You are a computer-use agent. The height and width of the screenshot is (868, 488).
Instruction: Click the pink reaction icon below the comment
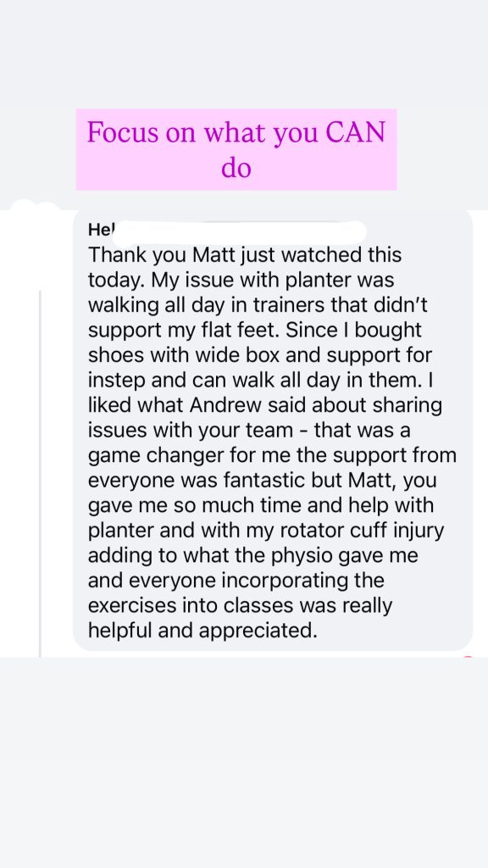[x=468, y=657]
